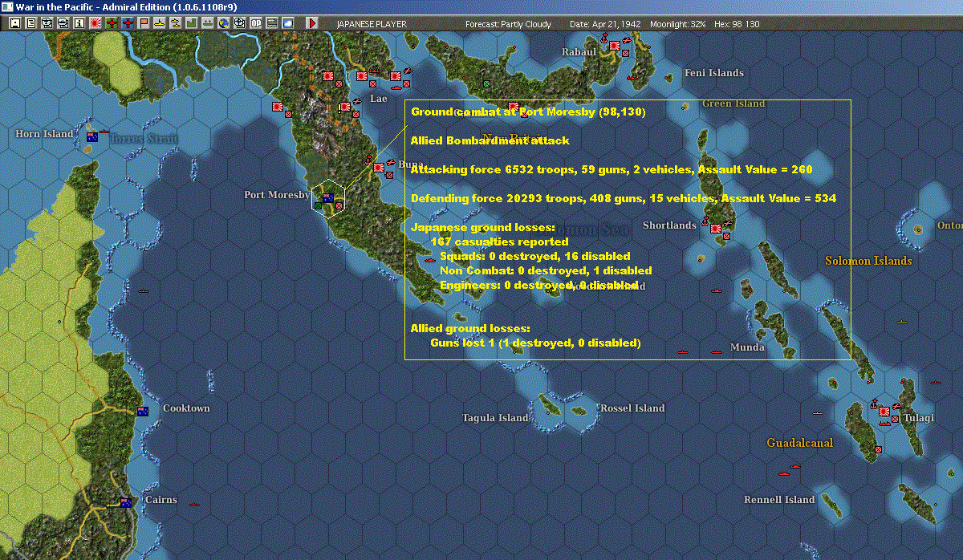
Task: Open the information 'i' toolbar icon
Action: coord(79,23)
